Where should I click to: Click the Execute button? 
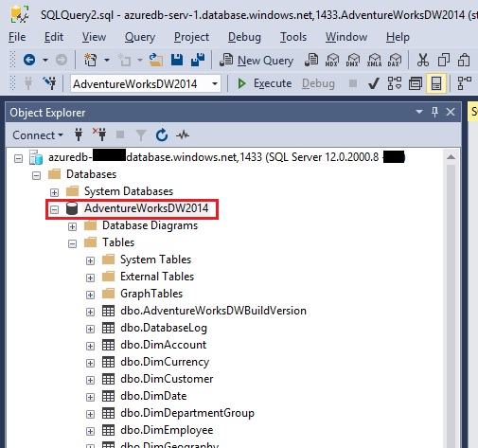coord(264,83)
